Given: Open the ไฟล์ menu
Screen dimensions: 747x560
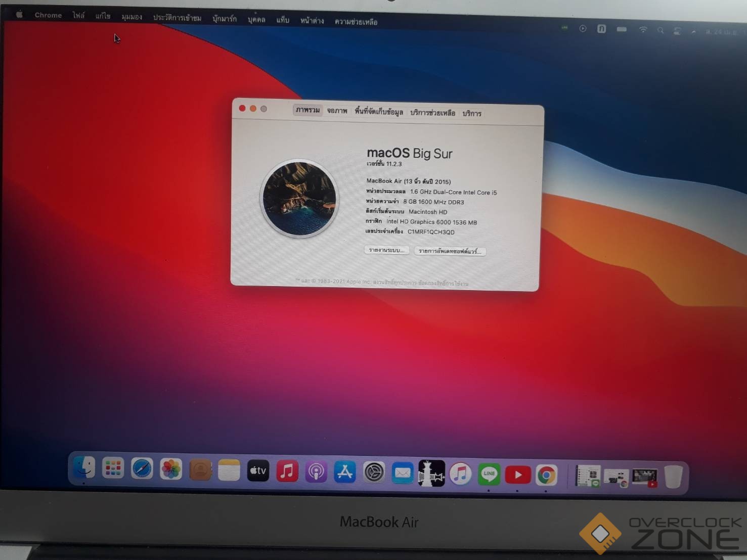Looking at the screenshot, I should coord(78,16).
